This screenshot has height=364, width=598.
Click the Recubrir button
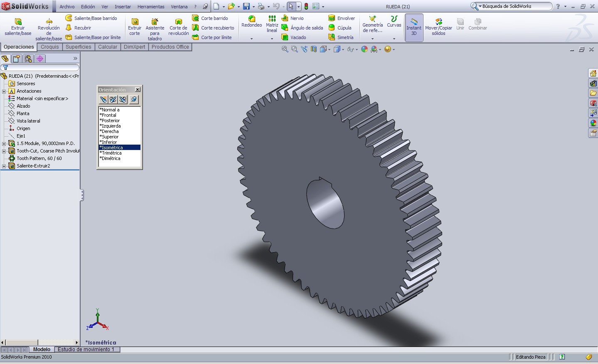78,28
